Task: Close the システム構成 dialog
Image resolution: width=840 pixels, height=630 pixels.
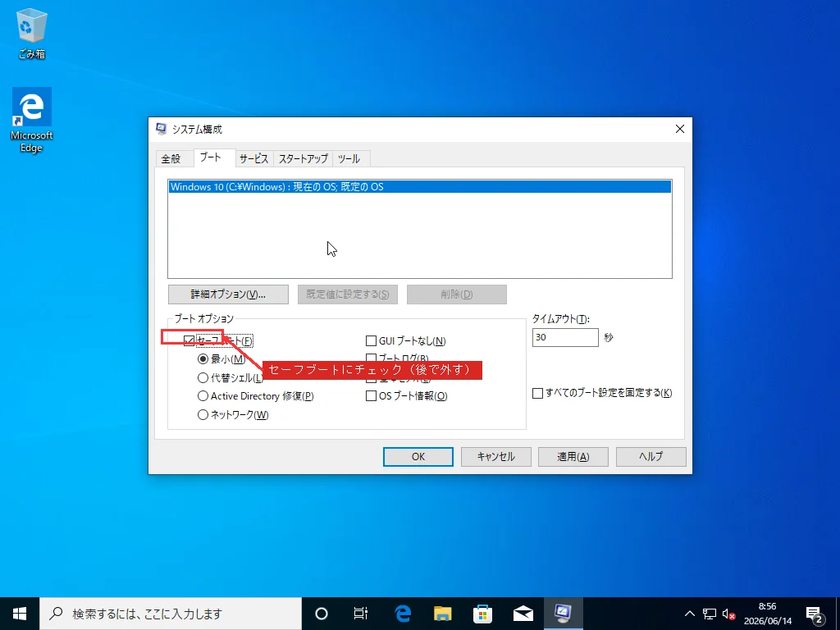Action: point(680,129)
